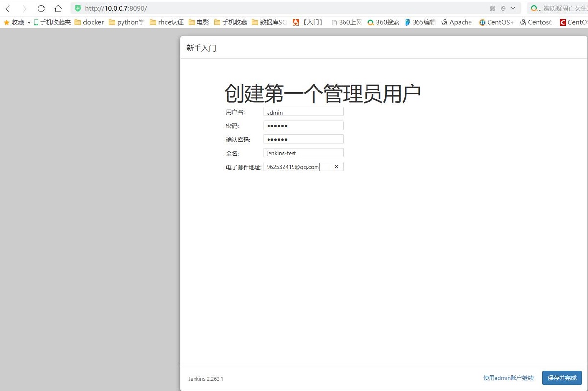This screenshot has width=588, height=391.
Task: Click the browser forward arrow
Action: 24,8
